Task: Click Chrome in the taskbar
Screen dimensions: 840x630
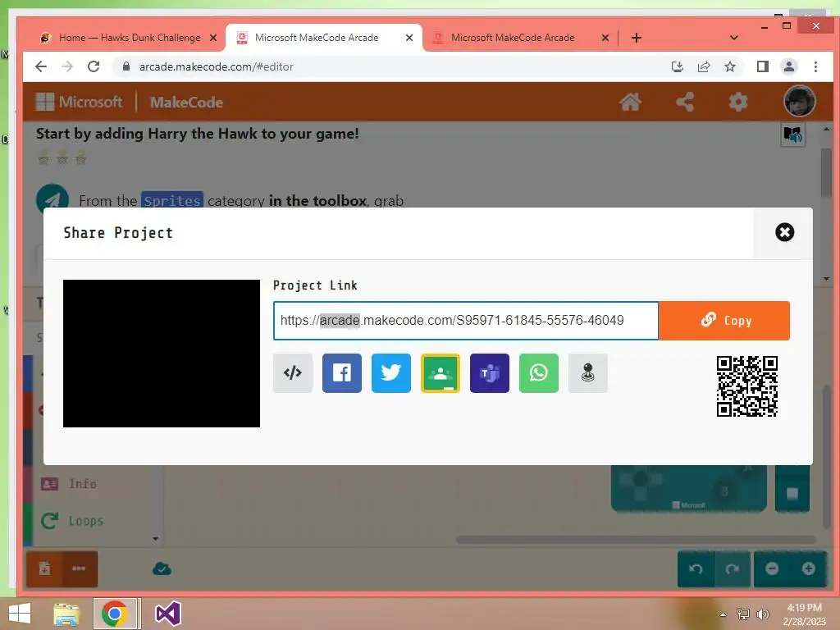Action: coord(114,614)
